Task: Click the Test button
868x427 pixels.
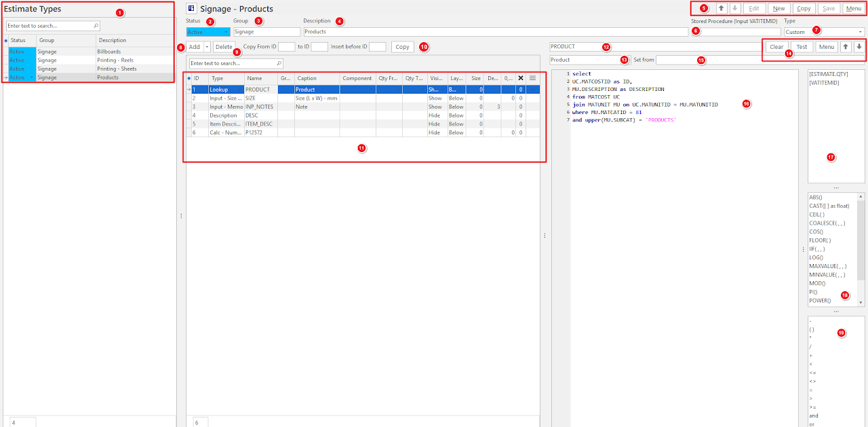Action: pyautogui.click(x=802, y=47)
